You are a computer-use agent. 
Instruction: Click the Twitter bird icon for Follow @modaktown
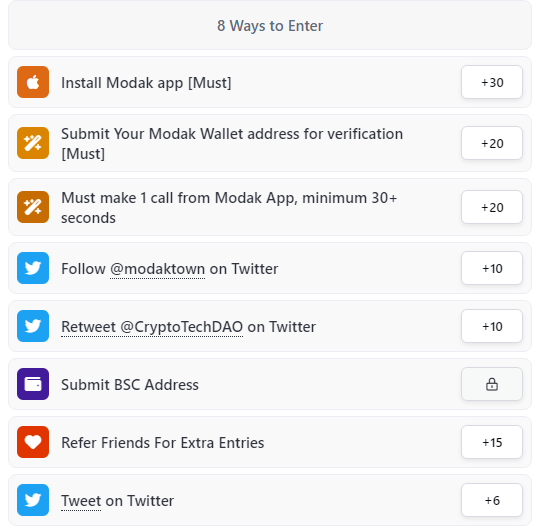pos(33,268)
